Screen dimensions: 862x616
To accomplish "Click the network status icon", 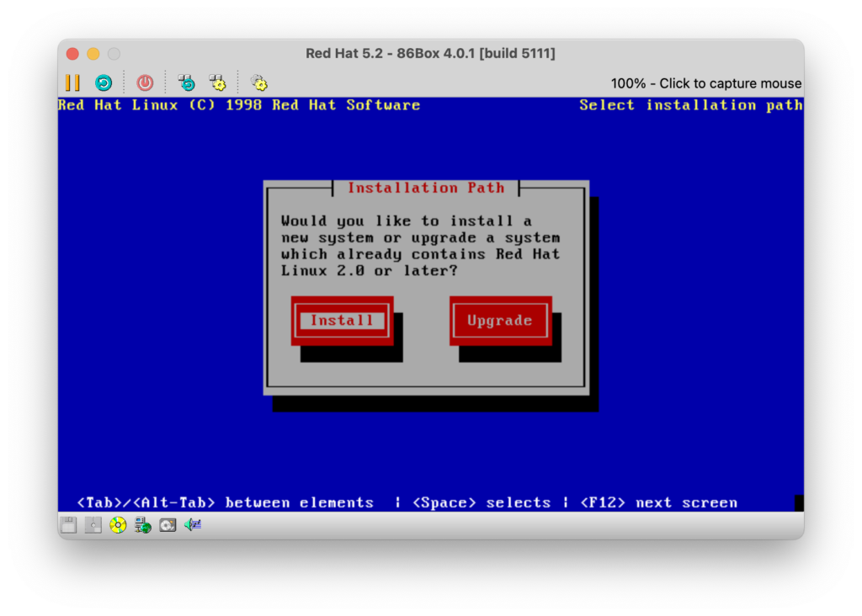I will (x=143, y=525).
